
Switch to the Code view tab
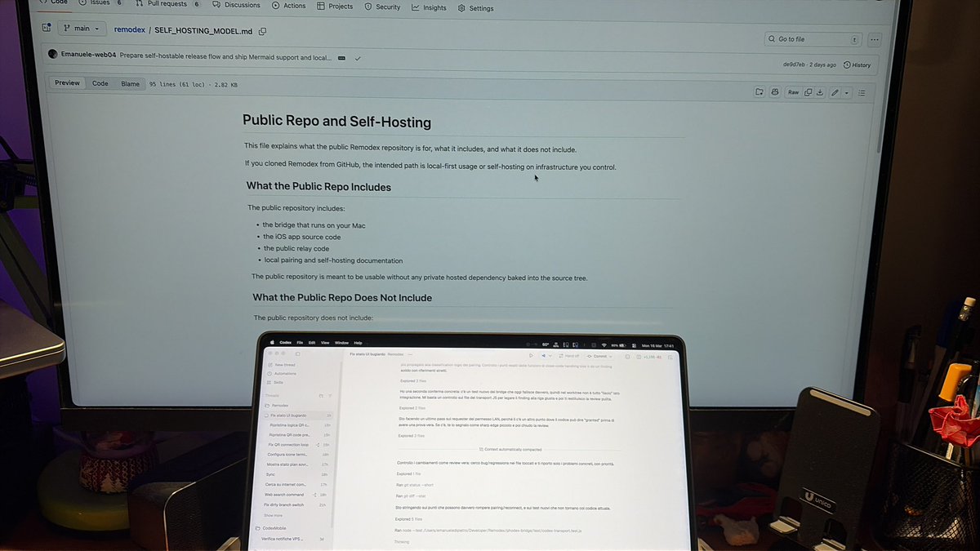[100, 83]
